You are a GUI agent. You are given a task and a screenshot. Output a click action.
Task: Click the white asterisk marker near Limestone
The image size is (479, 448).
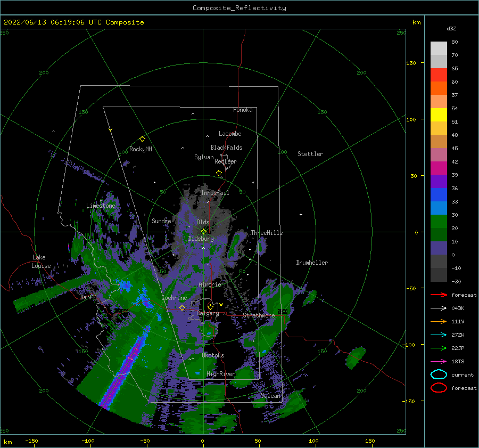click(101, 201)
